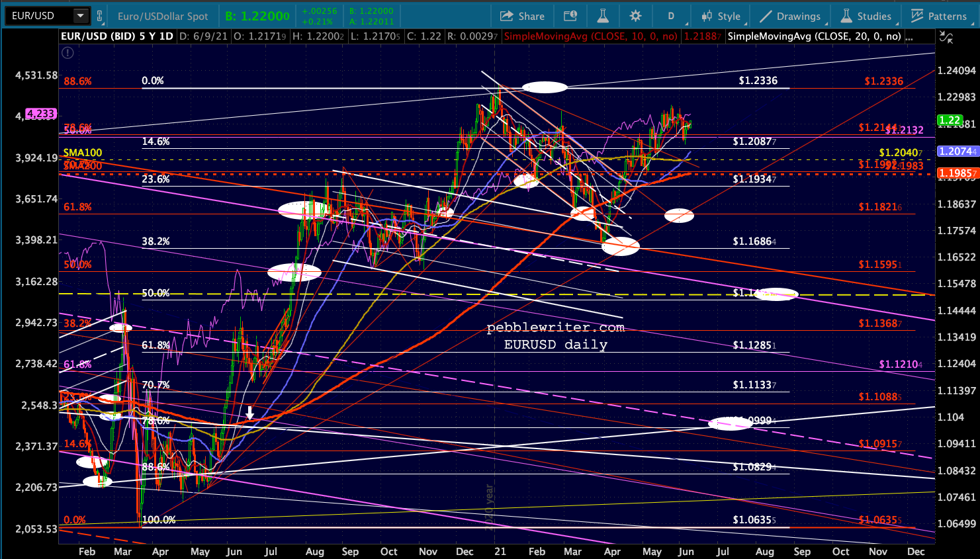The height and width of the screenshot is (559, 980).
Task: Click the collapse chart header icon
Action: pyautogui.click(x=947, y=38)
